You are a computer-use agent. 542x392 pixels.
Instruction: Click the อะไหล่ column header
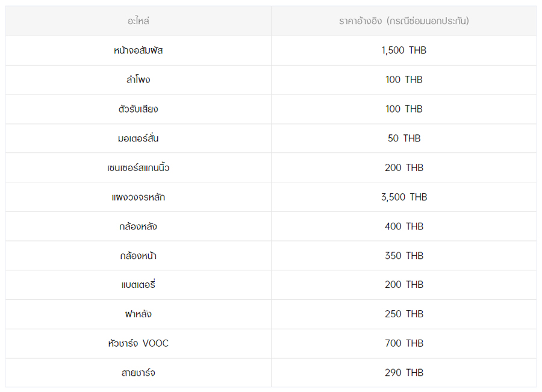coord(139,21)
